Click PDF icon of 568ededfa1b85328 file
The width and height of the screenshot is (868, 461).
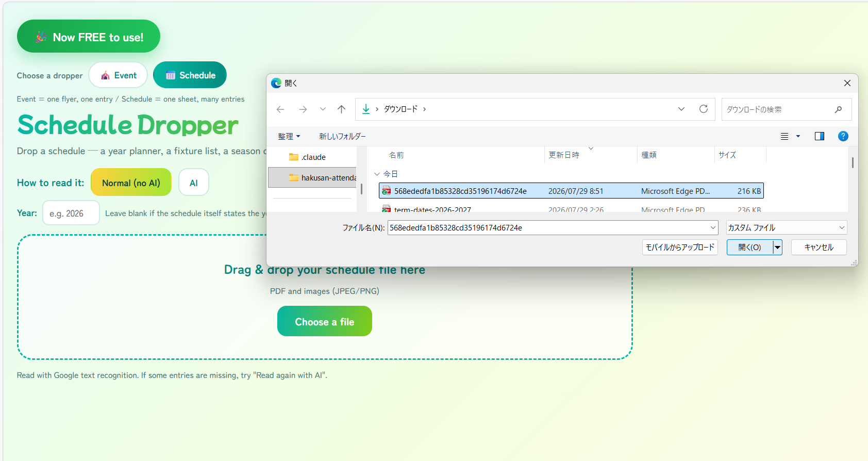[x=386, y=191]
